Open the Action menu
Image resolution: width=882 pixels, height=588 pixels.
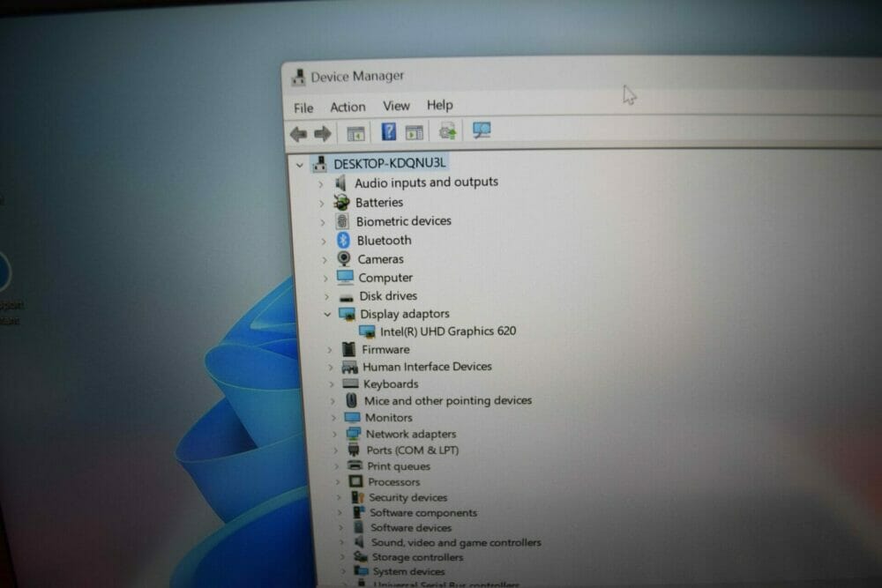click(348, 107)
